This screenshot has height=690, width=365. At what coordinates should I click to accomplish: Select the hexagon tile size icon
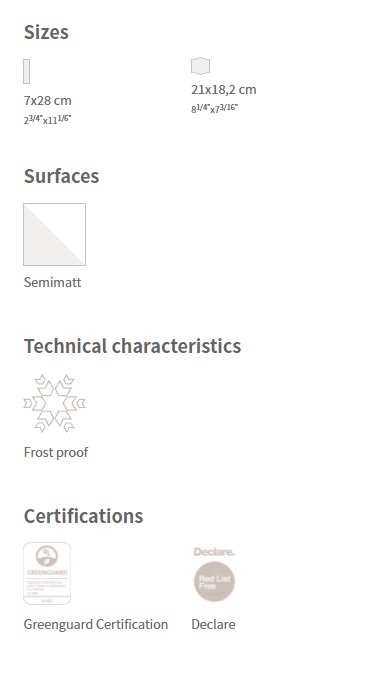(x=200, y=66)
